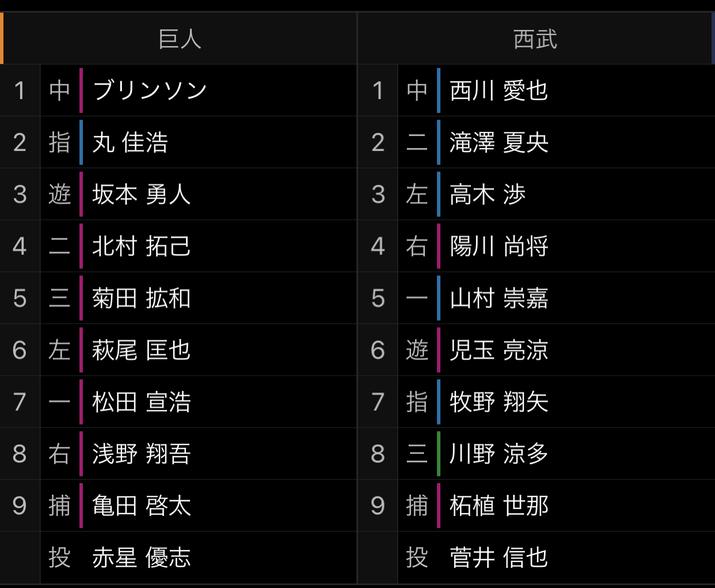Image resolution: width=715 pixels, height=588 pixels.
Task: Open 菊田 拡和 player details
Action: (x=141, y=298)
